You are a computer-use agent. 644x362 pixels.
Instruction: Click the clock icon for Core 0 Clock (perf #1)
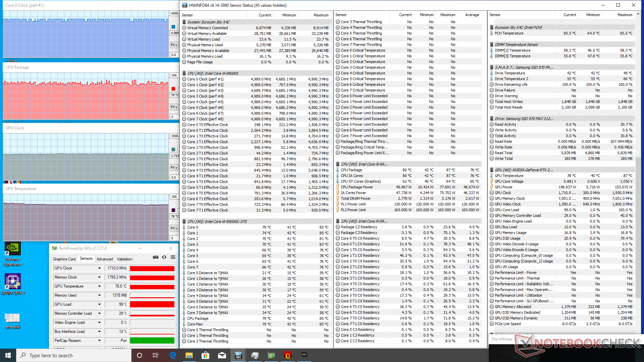point(184,79)
